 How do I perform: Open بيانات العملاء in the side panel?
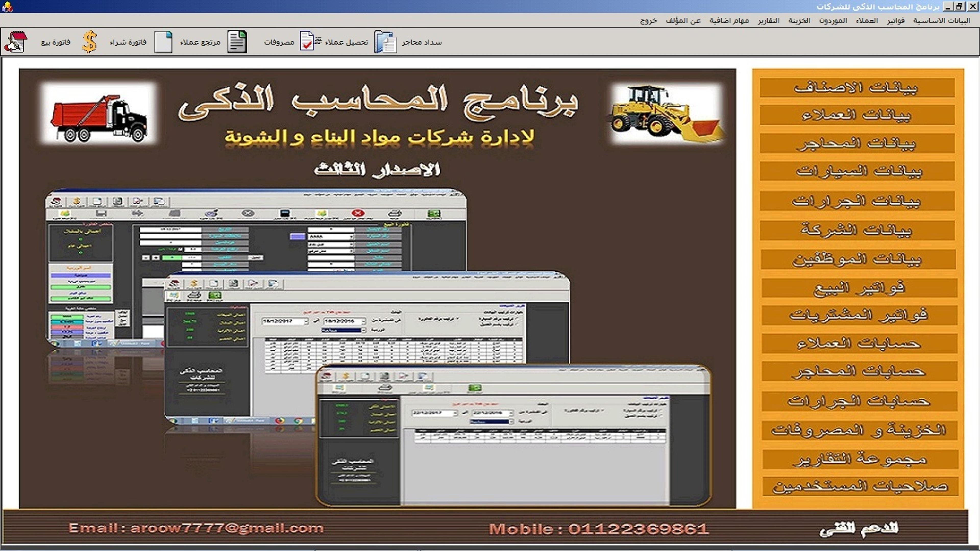[857, 115]
